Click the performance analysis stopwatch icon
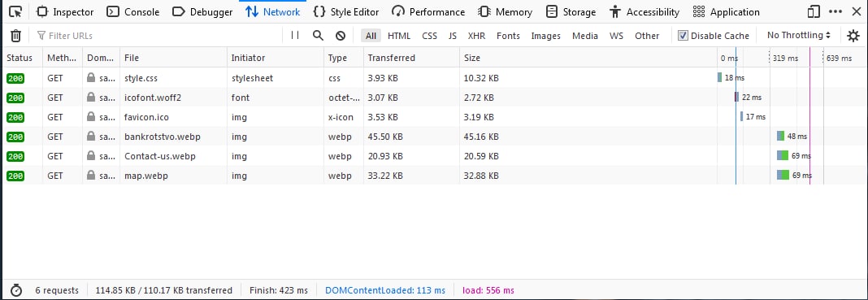 (16, 290)
